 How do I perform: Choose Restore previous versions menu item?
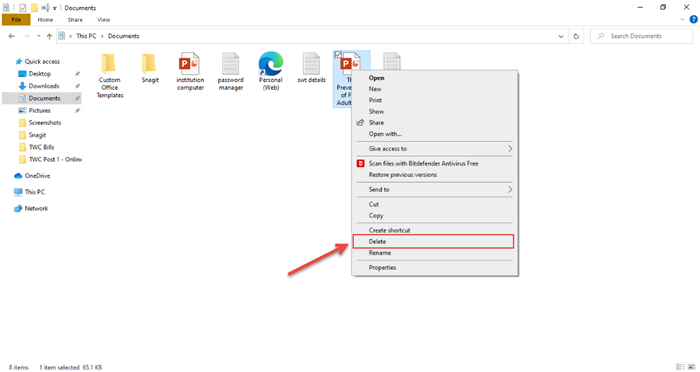click(435, 175)
